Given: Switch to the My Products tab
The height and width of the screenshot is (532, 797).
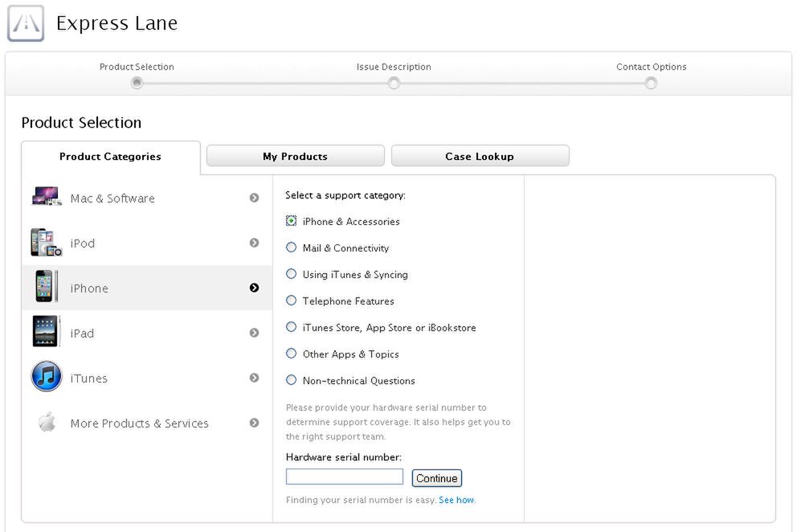Looking at the screenshot, I should point(295,156).
